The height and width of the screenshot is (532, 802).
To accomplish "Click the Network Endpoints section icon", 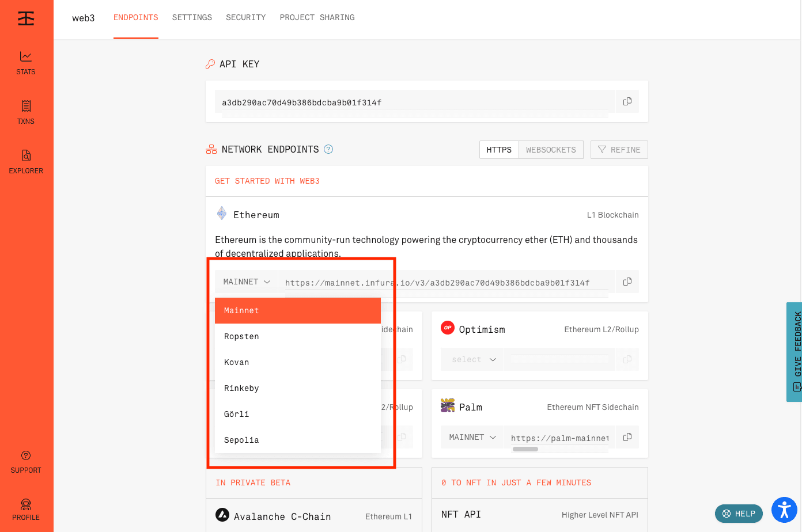I will [x=211, y=149].
